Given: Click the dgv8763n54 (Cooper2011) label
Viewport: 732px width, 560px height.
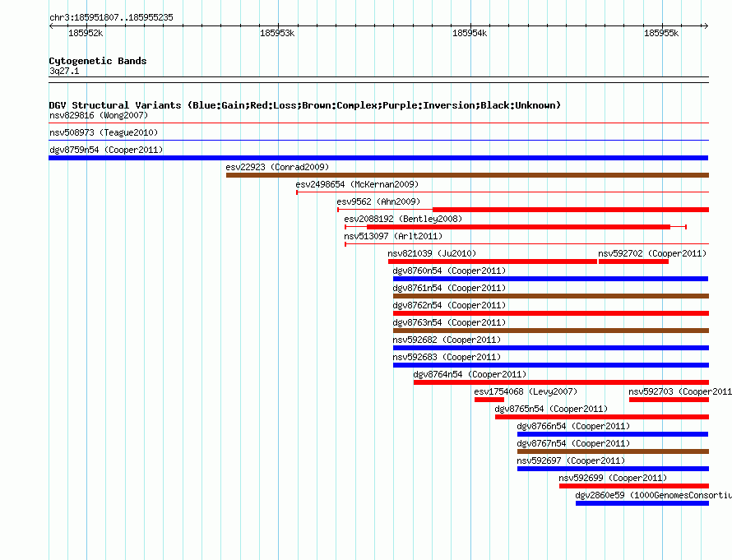Looking at the screenshot, I should (449, 322).
